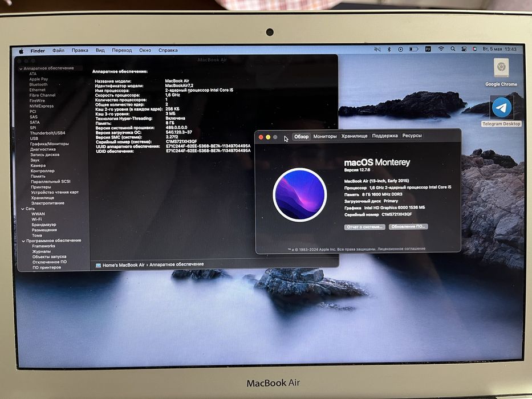
Task: Select Fibre Channel in the sidebar
Action: (42, 95)
